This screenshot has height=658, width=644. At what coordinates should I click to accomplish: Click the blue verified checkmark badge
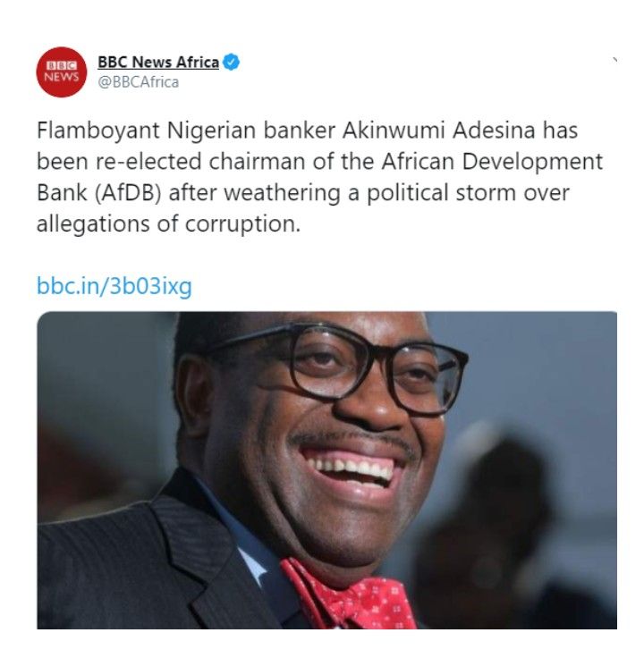click(x=231, y=62)
